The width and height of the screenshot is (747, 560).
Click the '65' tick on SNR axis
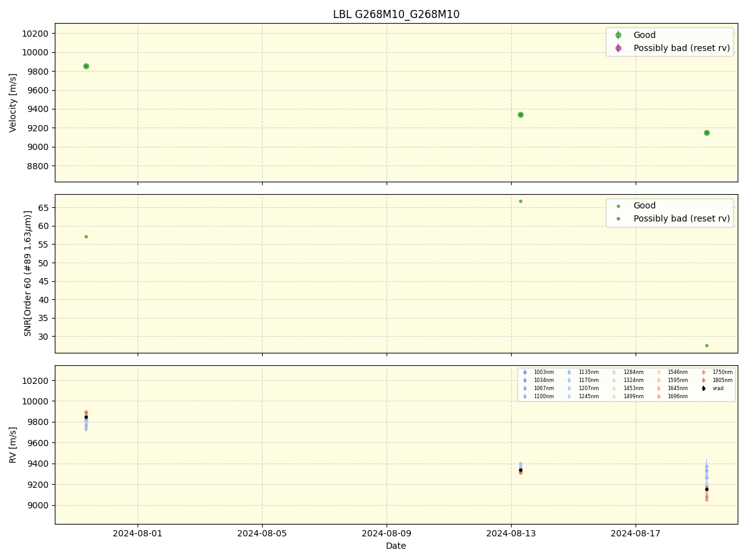pos(45,208)
